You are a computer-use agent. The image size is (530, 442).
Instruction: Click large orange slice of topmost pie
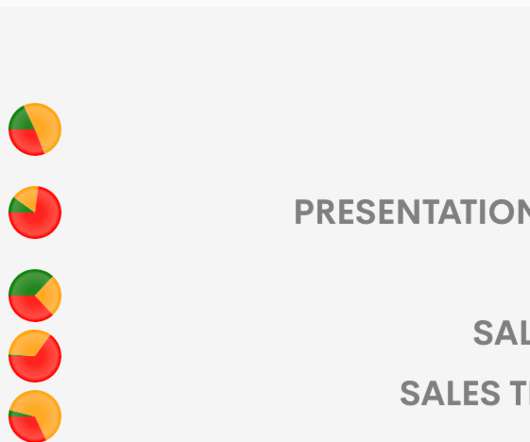click(46, 127)
